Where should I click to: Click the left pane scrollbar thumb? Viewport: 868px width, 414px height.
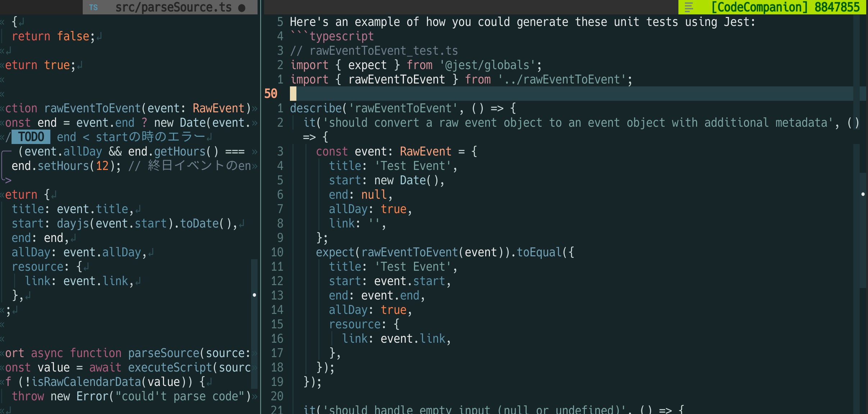pos(254,324)
